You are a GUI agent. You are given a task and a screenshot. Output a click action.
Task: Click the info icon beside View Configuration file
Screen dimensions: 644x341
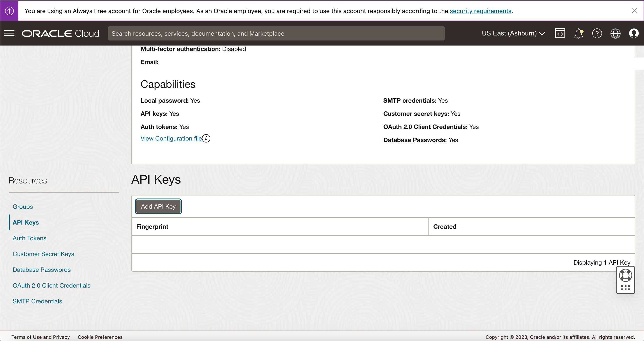click(206, 138)
